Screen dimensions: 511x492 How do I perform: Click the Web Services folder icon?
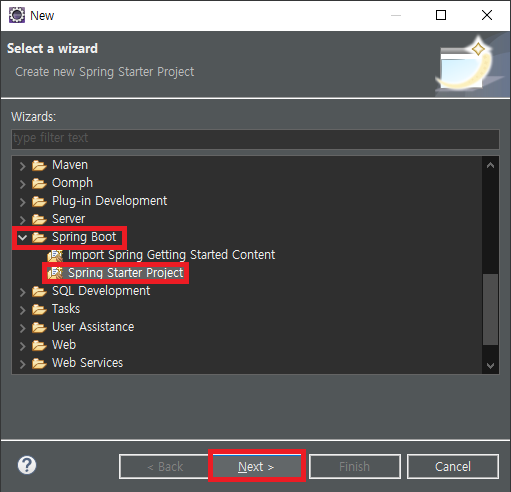click(39, 363)
